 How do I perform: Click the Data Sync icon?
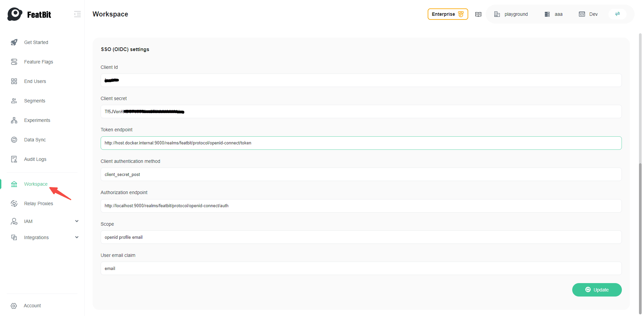pos(14,140)
